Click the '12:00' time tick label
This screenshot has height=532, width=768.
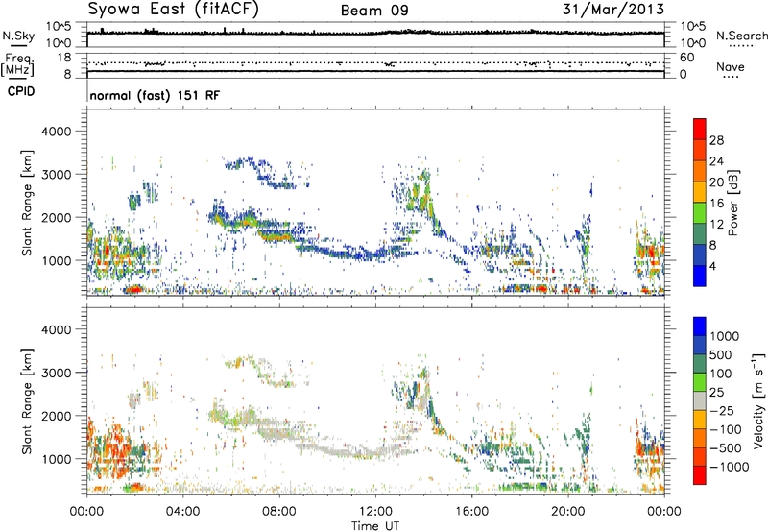click(375, 512)
